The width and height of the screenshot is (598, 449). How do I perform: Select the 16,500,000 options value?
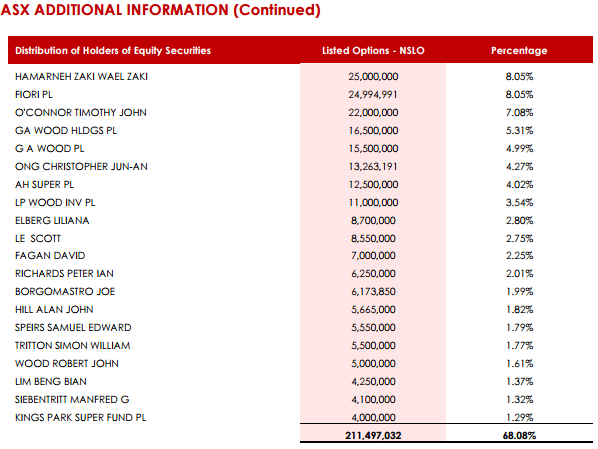click(x=373, y=130)
